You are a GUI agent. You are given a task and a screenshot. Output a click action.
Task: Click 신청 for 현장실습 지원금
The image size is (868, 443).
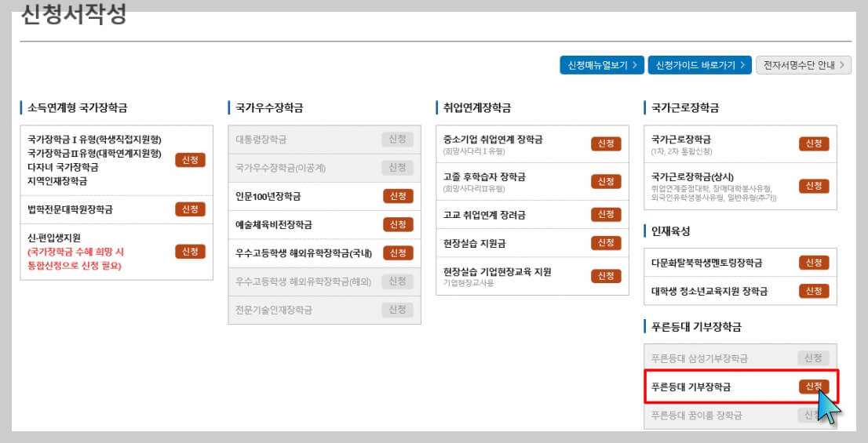606,243
